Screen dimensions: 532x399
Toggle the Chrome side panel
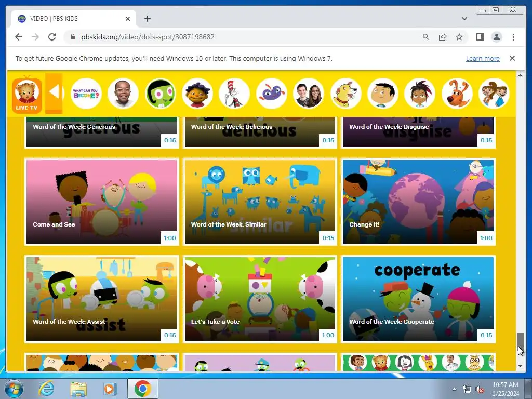click(x=480, y=37)
